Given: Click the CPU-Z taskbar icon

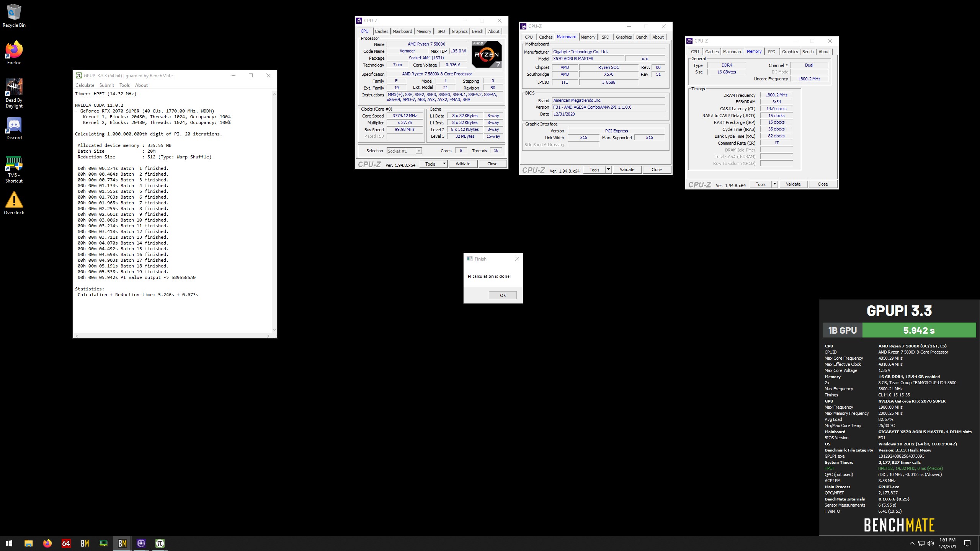Looking at the screenshot, I should [141, 543].
